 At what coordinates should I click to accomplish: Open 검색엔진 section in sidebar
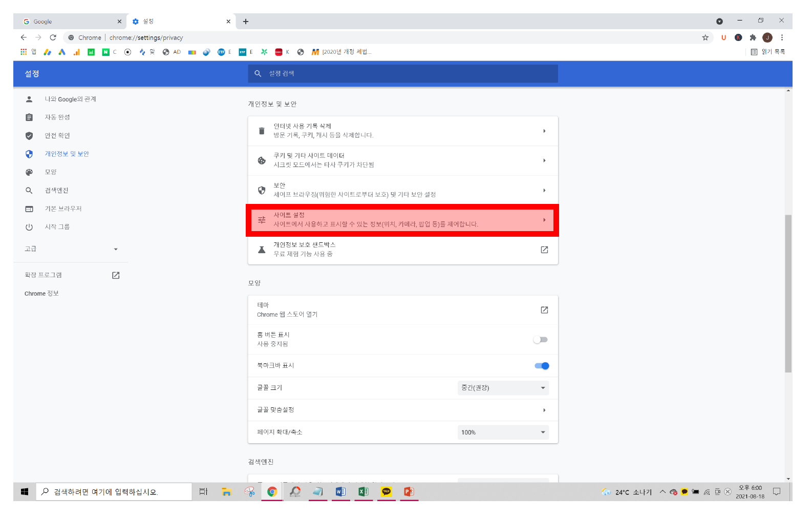56,191
